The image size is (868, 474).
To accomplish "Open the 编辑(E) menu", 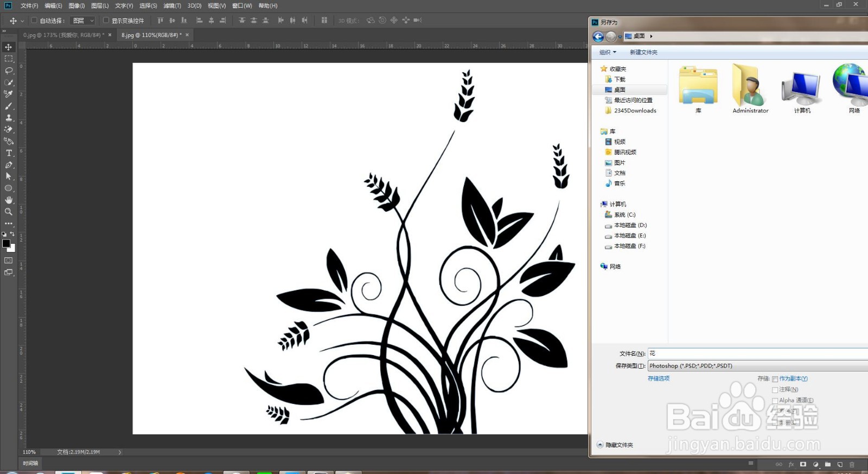I will click(x=53, y=5).
